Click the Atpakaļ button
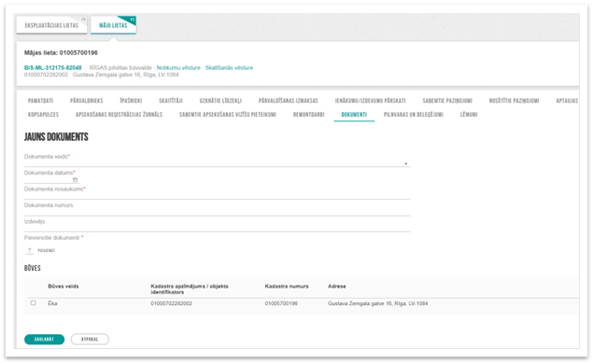 point(90,340)
